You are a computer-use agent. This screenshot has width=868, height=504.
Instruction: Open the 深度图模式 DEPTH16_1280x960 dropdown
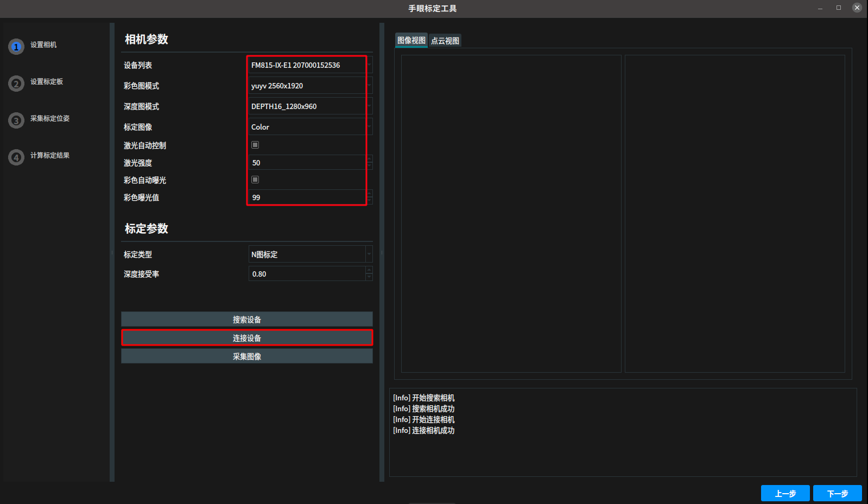311,106
